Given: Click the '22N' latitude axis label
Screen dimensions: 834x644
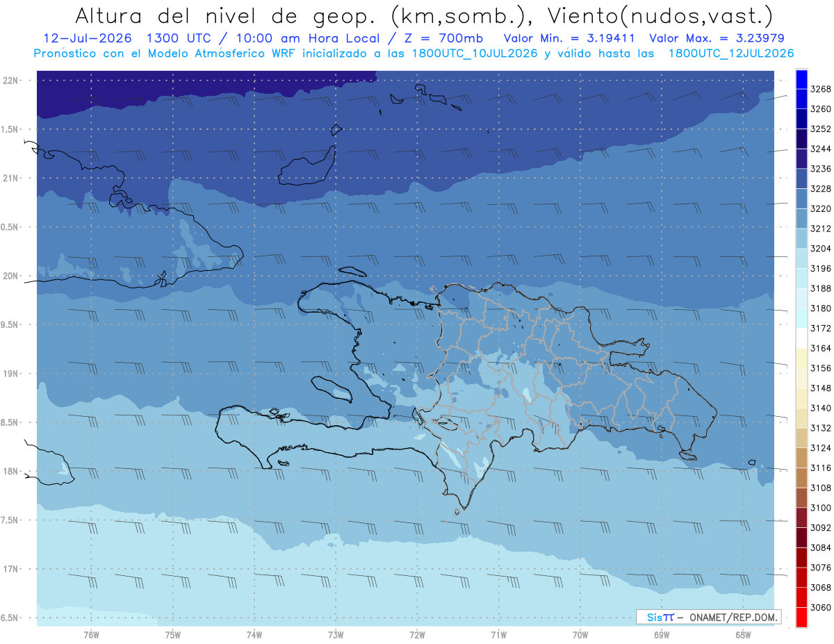Looking at the screenshot, I should pyautogui.click(x=11, y=81).
